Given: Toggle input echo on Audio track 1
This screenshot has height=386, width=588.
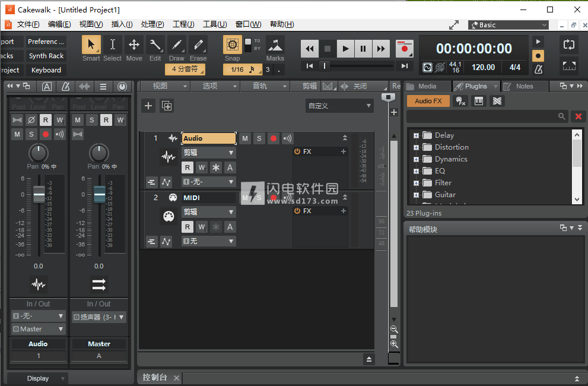Looking at the screenshot, I should (x=287, y=138).
